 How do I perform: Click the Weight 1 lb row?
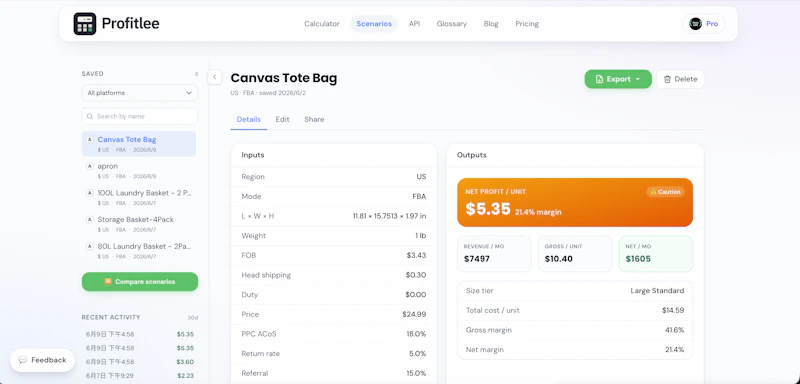tap(334, 236)
